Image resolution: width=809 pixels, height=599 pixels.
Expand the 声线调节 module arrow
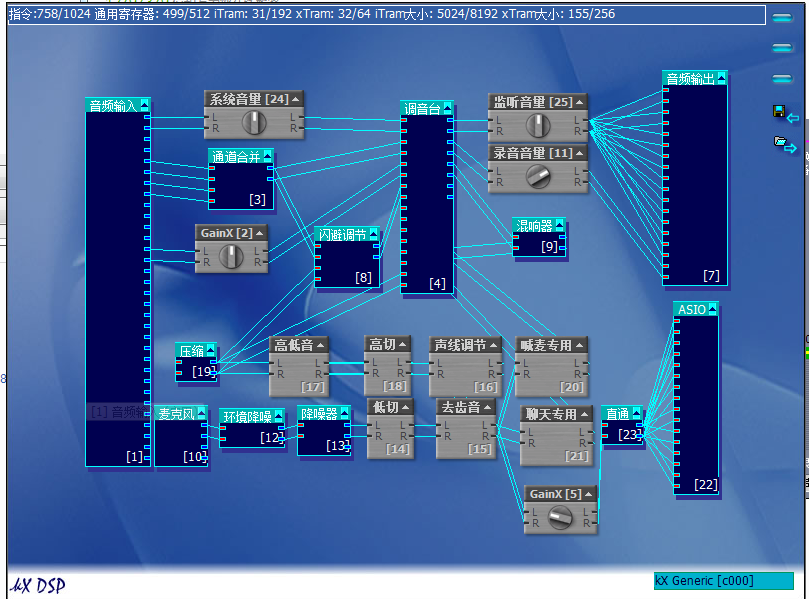[493, 345]
